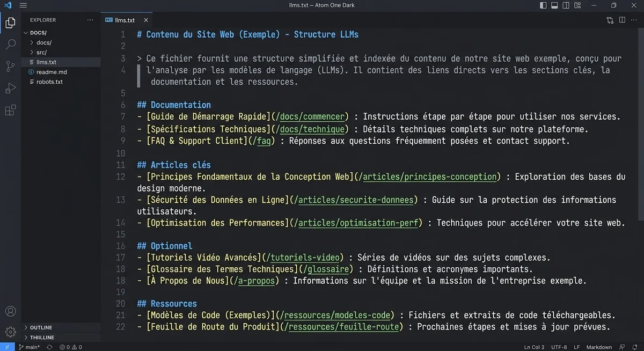The height and width of the screenshot is (351, 644).
Task: Select the Markdown language mode
Action: [599, 347]
